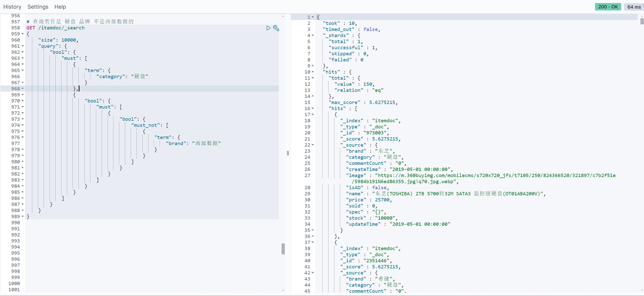Open the Settings menu
Viewport: 644px width, 296px height.
tap(38, 7)
